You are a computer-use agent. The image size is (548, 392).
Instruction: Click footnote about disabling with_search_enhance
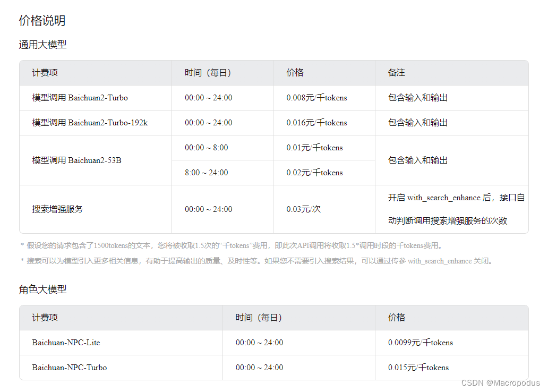point(256,261)
